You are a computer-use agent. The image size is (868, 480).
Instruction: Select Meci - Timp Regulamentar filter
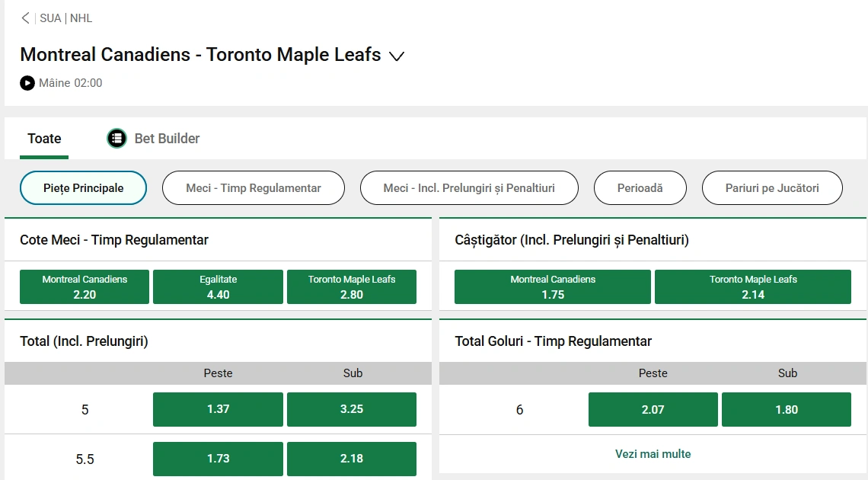[x=253, y=188]
